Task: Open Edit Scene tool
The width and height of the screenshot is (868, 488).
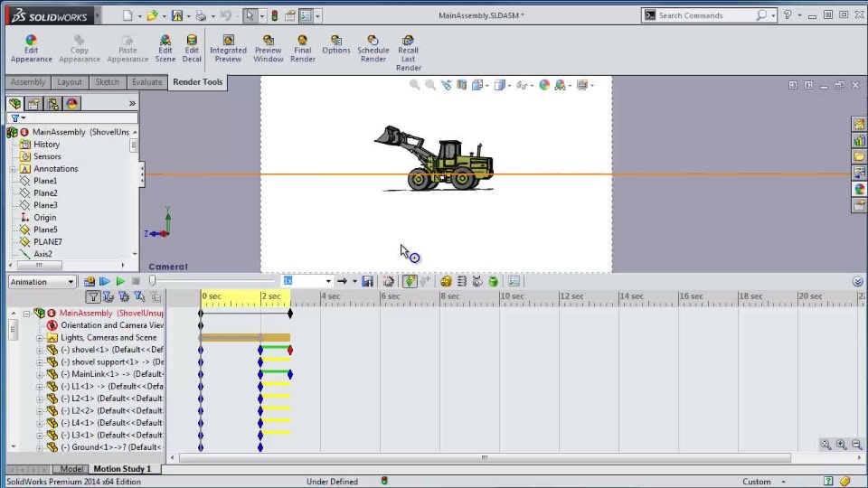Action: [x=165, y=49]
